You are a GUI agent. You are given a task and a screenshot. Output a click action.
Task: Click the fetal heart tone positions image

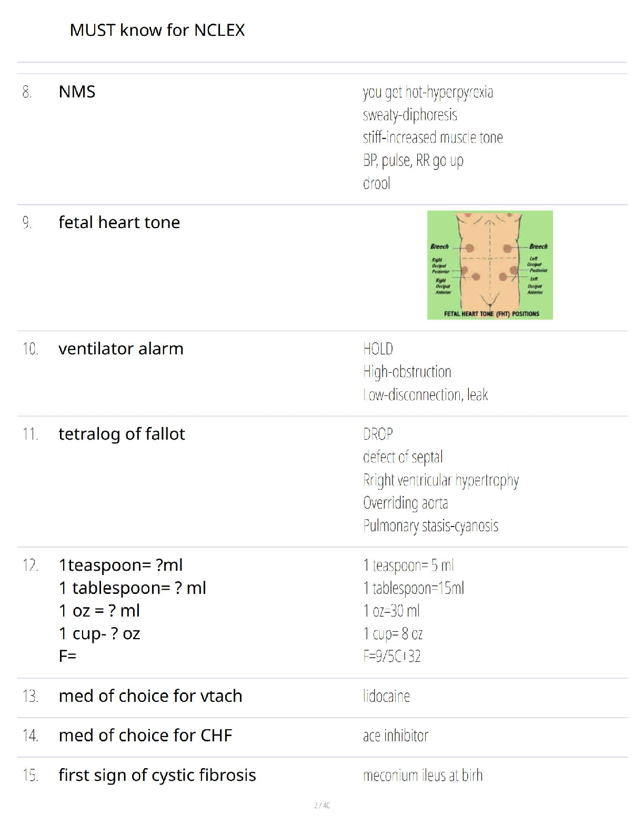click(x=490, y=265)
